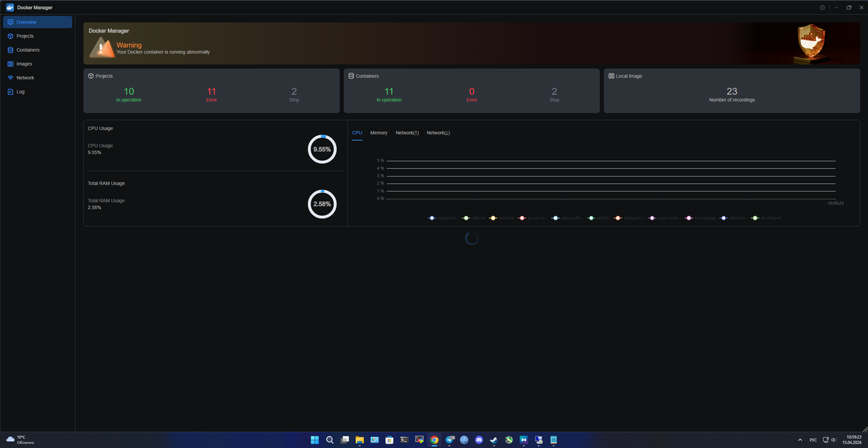Screen dimensions: 868x448
Task: Toggle the adguardh series in the chart legend
Action: (x=567, y=218)
